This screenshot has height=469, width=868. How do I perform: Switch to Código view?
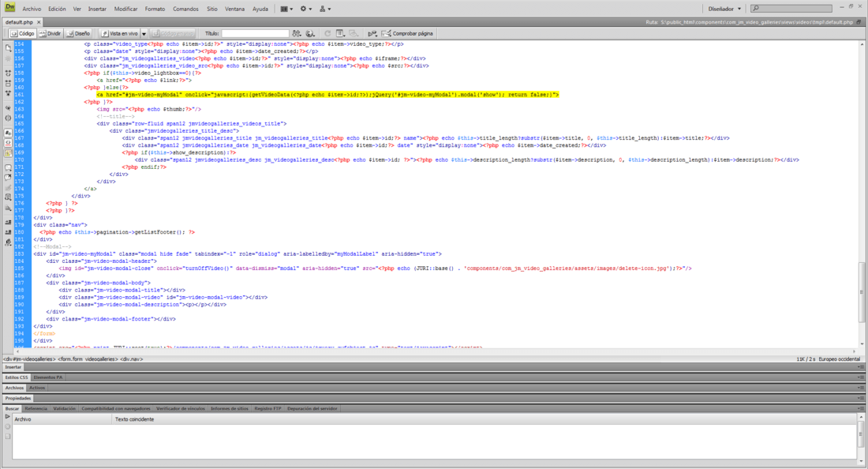tap(22, 33)
